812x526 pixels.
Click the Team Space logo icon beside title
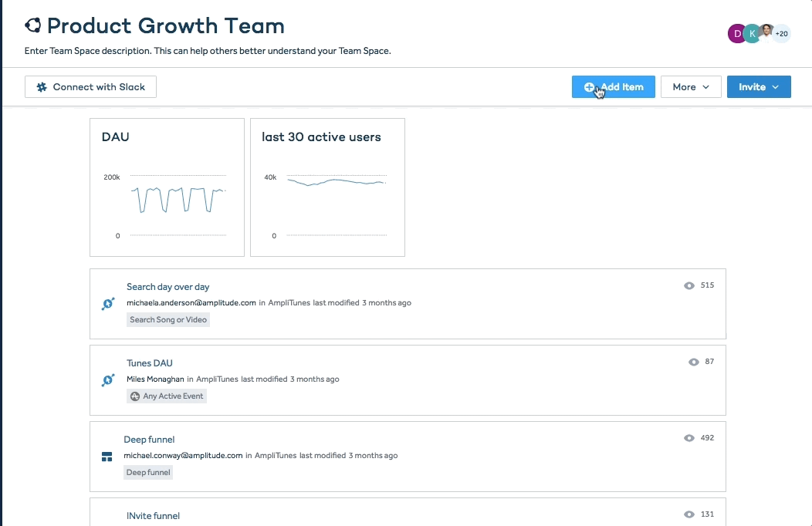[x=32, y=26]
